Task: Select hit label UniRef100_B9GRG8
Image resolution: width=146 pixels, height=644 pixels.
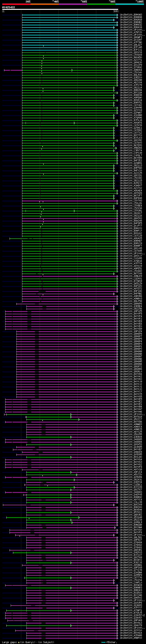Action: coord(131,20)
